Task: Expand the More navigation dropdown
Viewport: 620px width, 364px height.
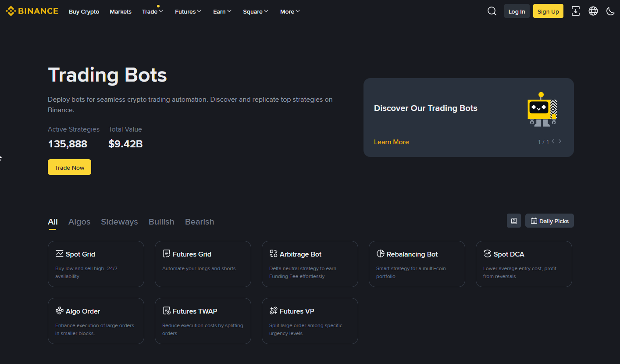Action: coord(289,11)
